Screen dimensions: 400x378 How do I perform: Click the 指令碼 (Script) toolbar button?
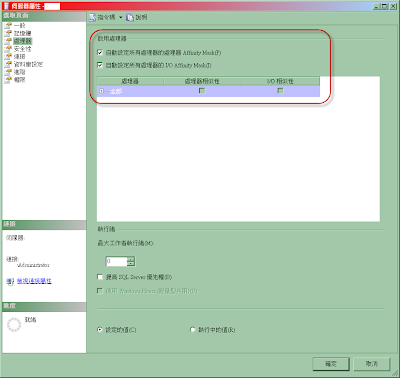102,17
